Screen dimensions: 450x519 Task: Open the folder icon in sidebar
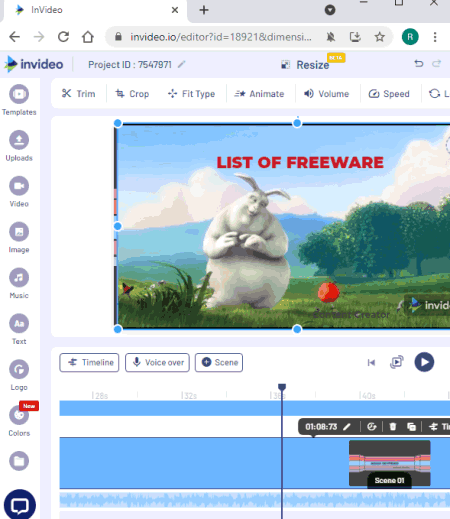[x=19, y=461]
